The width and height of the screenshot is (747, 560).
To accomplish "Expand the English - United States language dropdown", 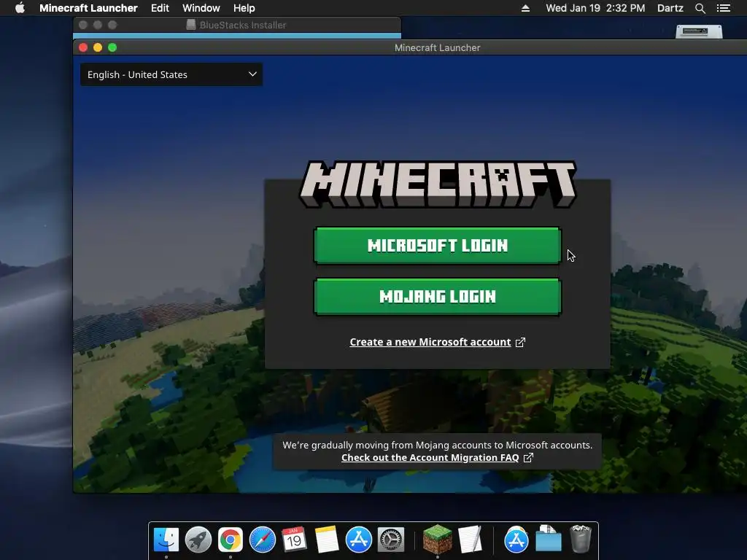I will (171, 75).
